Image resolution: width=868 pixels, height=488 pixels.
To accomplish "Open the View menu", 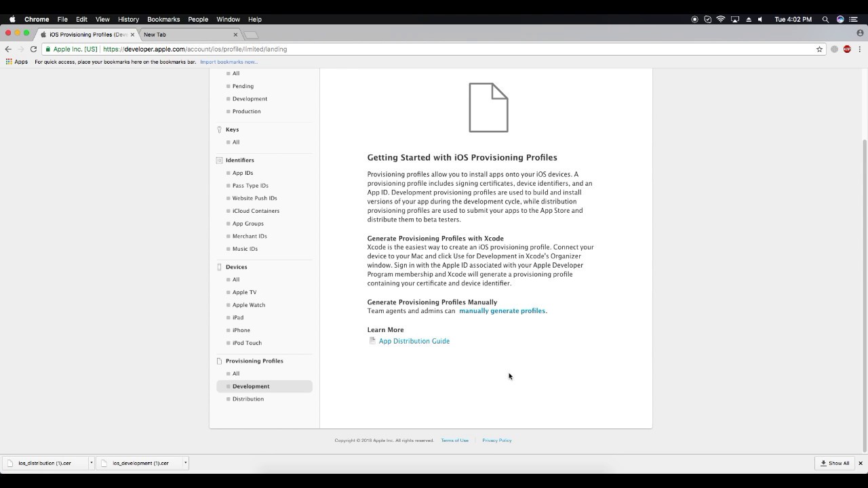I will click(102, 19).
